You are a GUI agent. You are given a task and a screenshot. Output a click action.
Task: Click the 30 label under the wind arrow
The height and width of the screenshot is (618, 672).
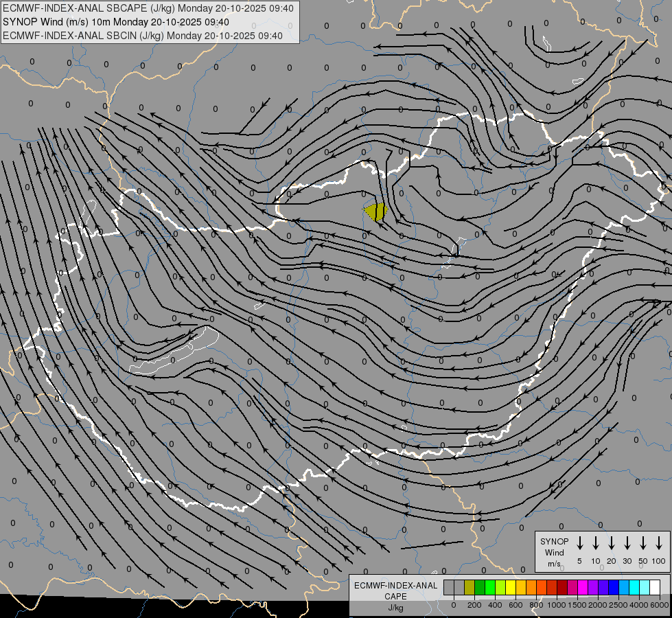click(x=627, y=561)
